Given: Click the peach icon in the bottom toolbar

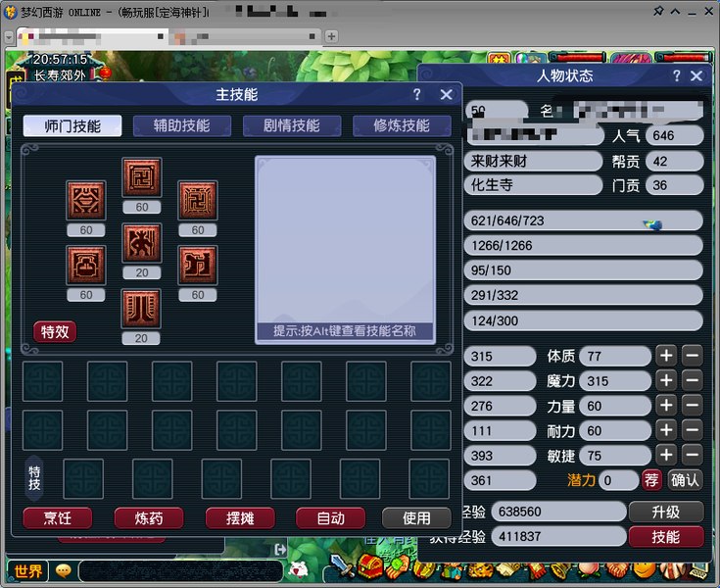Looking at the screenshot, I should point(588,569).
